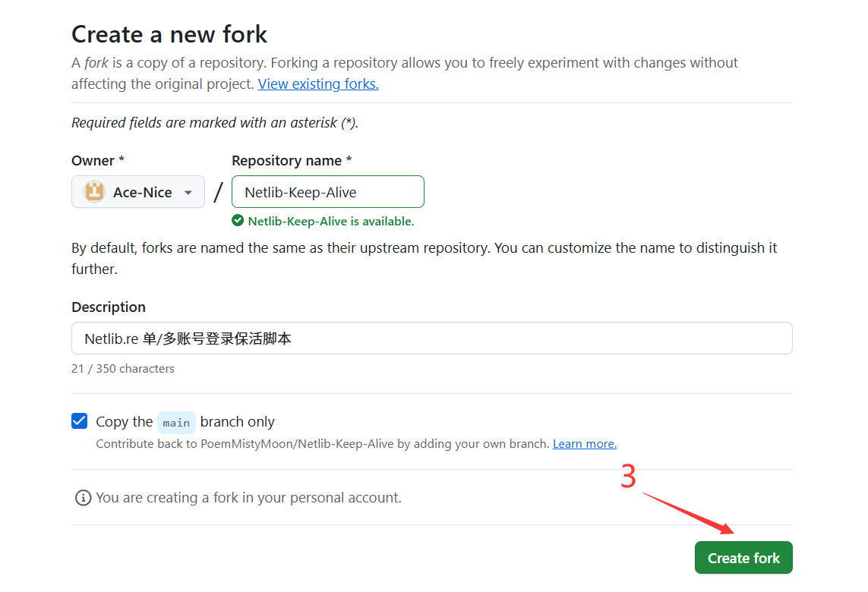Open the View existing forks link

tap(317, 83)
